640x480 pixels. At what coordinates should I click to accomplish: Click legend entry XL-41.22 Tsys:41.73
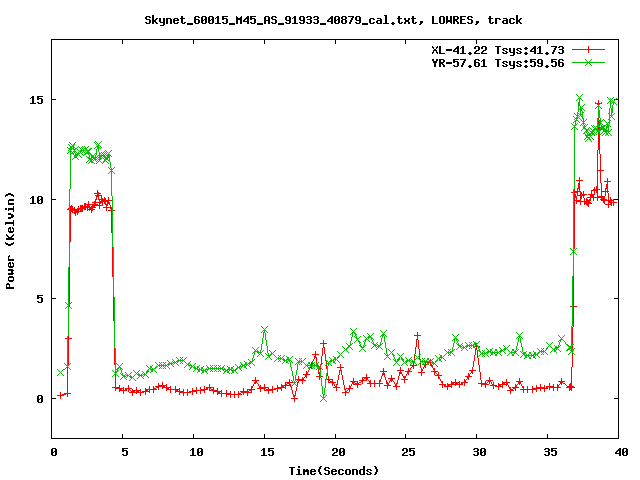[498, 50]
